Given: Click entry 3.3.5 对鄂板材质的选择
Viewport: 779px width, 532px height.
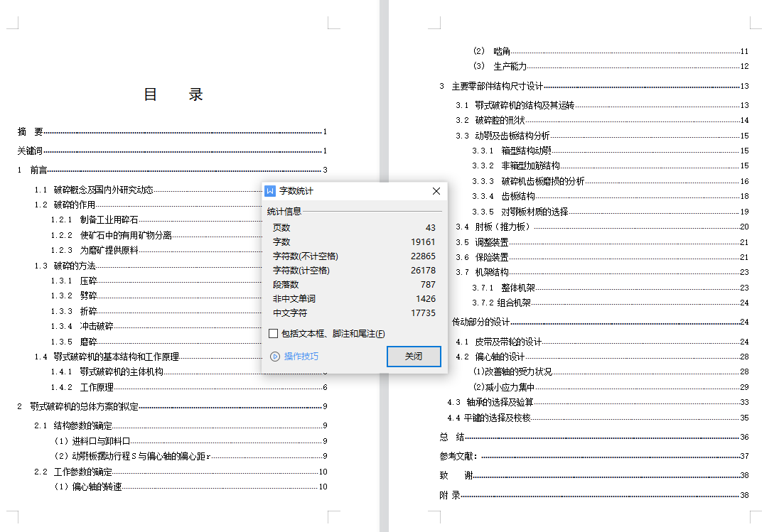Looking at the screenshot, I should coord(611,212).
